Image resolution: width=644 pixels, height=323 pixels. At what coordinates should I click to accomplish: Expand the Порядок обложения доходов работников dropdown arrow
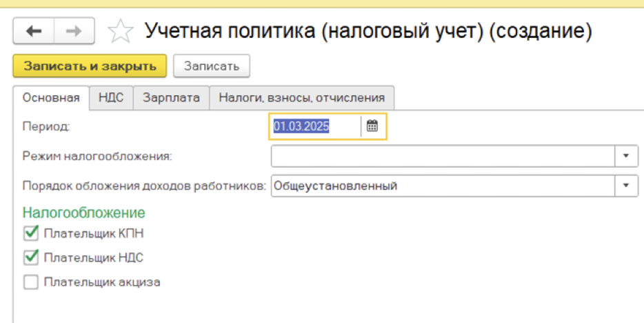point(626,186)
